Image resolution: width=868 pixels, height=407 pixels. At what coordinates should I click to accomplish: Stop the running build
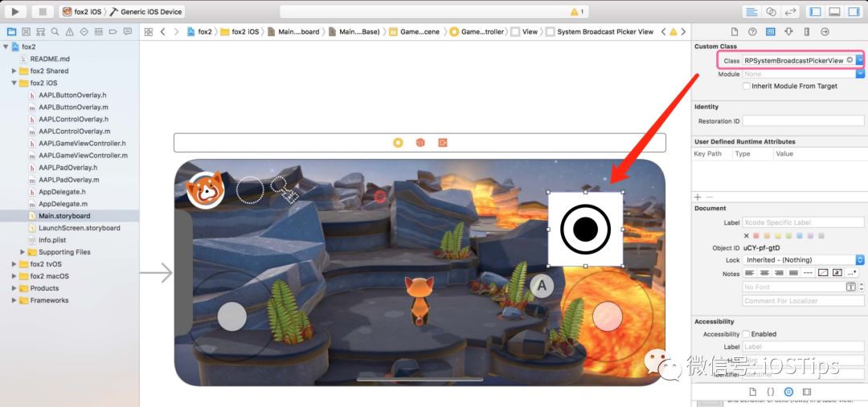click(x=42, y=11)
